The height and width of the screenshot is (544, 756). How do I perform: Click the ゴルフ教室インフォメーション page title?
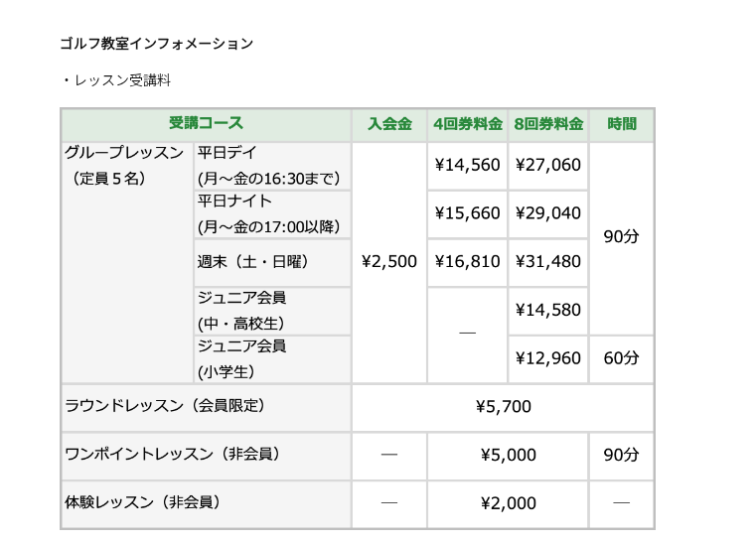point(156,44)
